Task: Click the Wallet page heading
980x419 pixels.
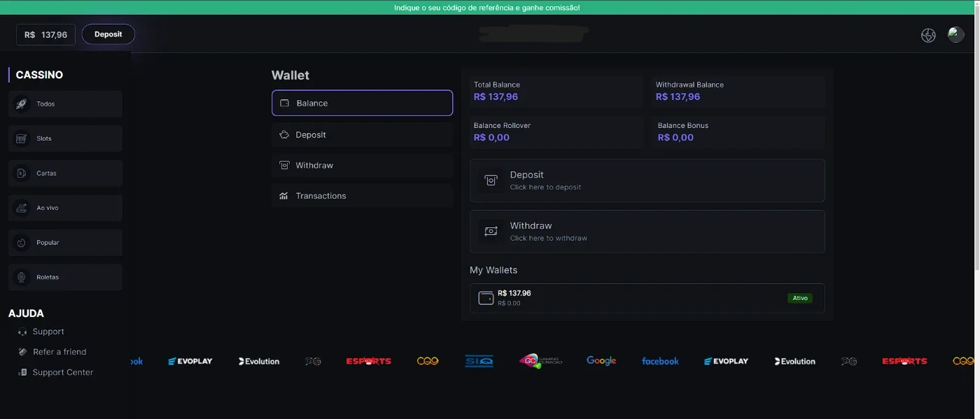Action: click(x=290, y=75)
